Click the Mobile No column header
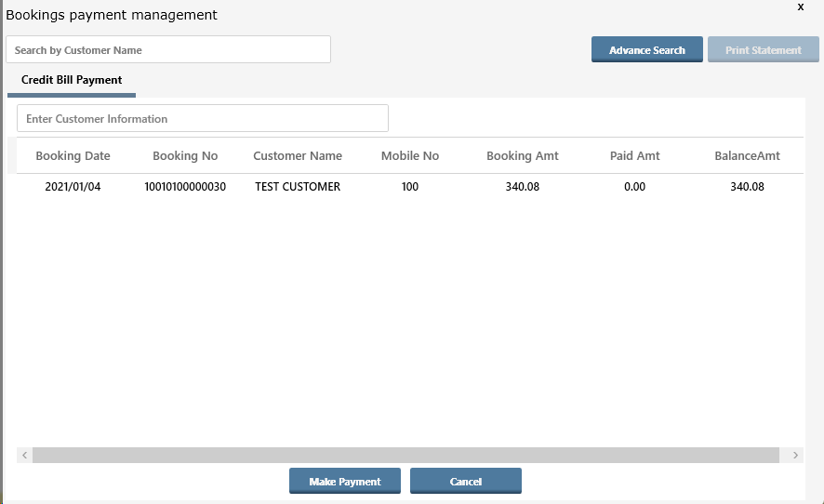 point(410,156)
